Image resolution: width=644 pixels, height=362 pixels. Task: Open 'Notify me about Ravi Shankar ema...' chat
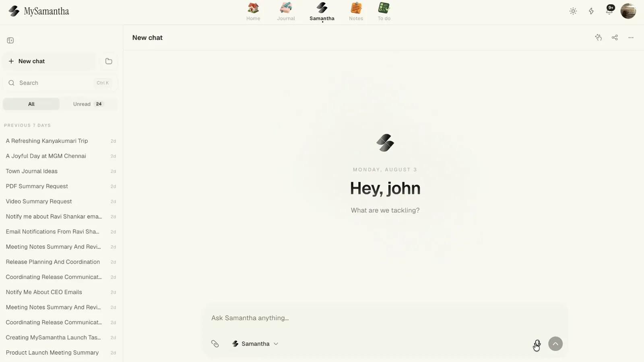pyautogui.click(x=60, y=216)
